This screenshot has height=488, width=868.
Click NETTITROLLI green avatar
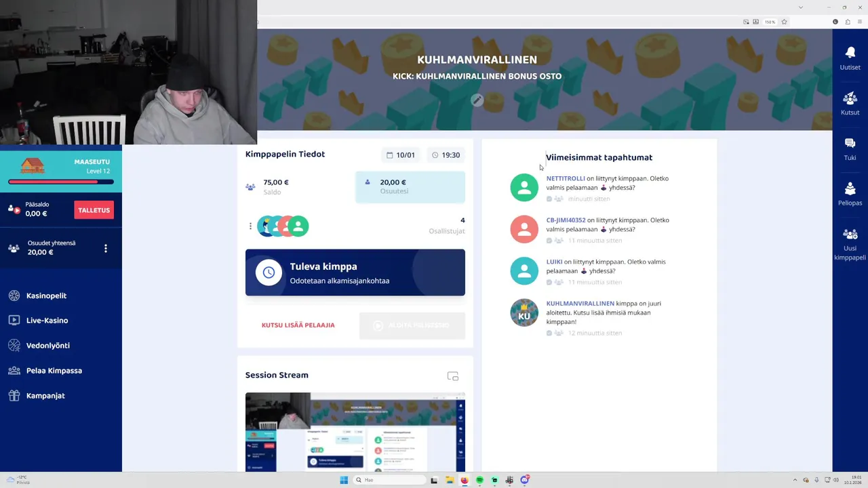(x=524, y=188)
